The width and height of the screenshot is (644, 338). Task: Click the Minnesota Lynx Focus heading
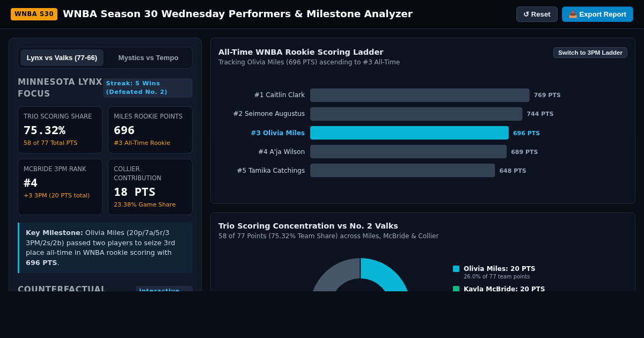(60, 88)
